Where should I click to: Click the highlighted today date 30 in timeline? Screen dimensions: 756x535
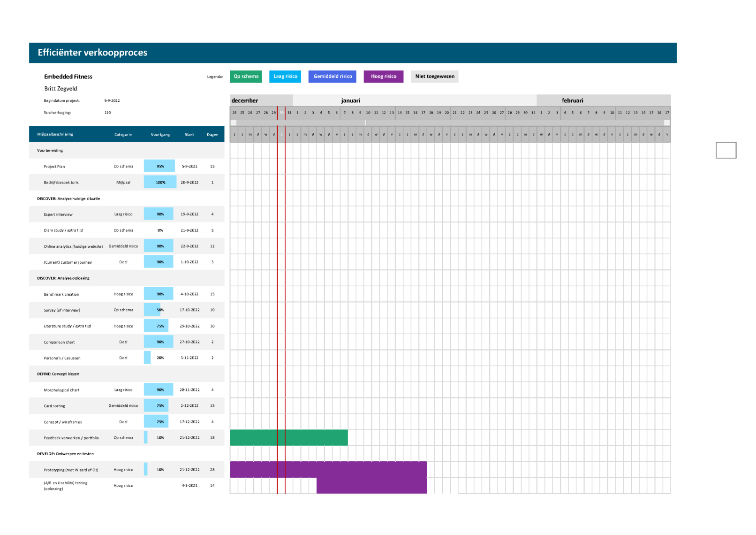pyautogui.click(x=281, y=113)
